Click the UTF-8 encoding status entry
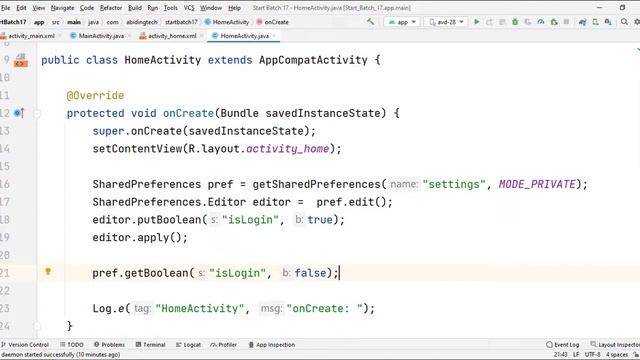 click(592, 355)
